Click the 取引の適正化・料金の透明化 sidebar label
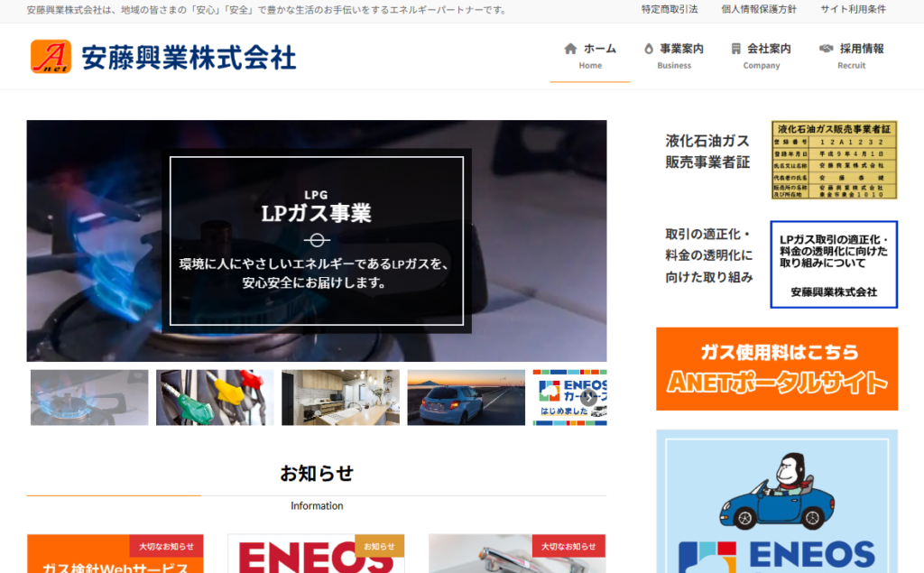Viewport: 924px width, 573px height. pyautogui.click(x=709, y=255)
